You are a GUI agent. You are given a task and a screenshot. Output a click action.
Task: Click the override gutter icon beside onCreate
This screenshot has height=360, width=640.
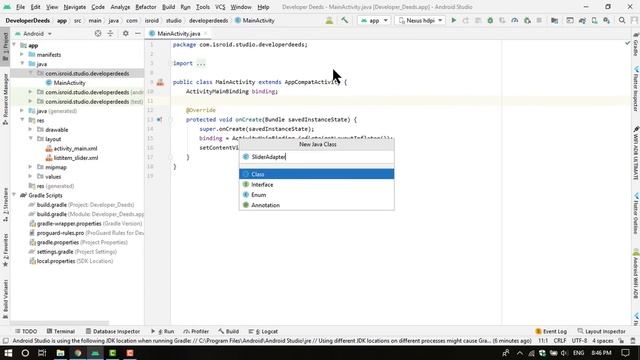click(159, 120)
